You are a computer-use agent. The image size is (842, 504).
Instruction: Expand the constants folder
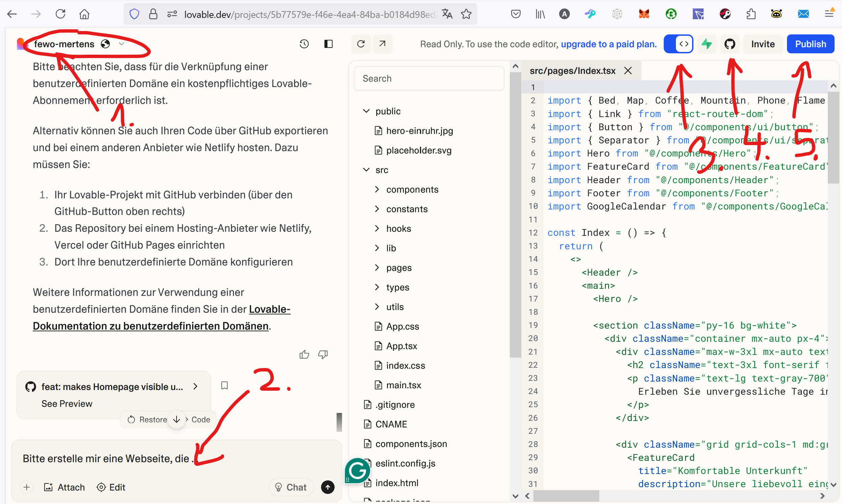(x=401, y=209)
